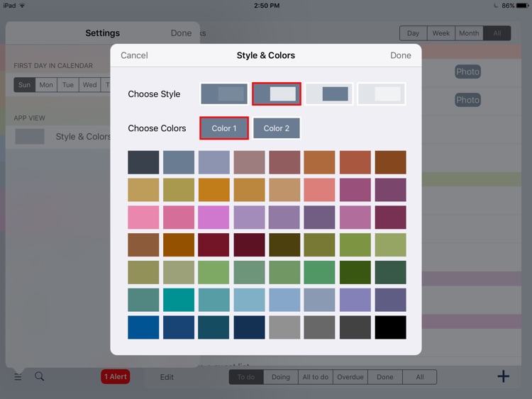Choose the all-light fourth style
The width and height of the screenshot is (532, 399).
[x=382, y=94]
